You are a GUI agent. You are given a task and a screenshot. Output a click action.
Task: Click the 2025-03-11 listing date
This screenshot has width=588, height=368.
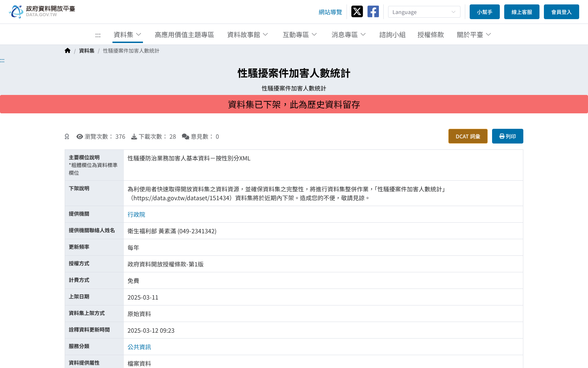(143, 297)
